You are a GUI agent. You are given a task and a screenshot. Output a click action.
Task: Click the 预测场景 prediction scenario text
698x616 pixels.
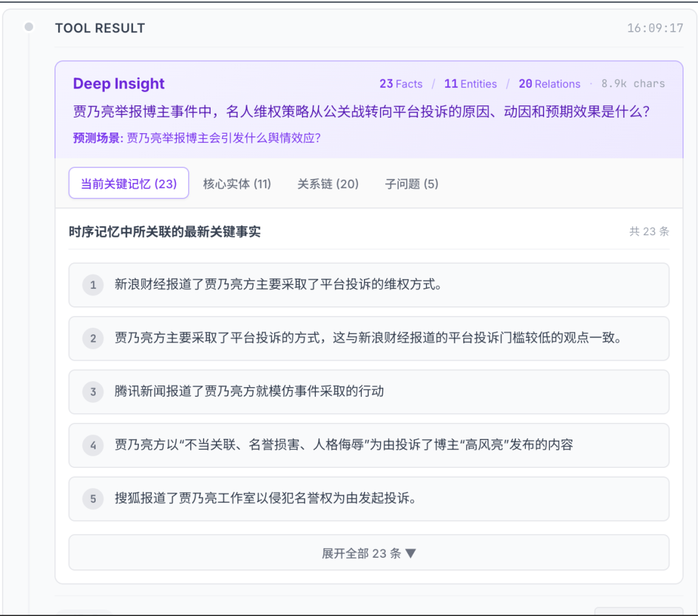tap(197, 138)
